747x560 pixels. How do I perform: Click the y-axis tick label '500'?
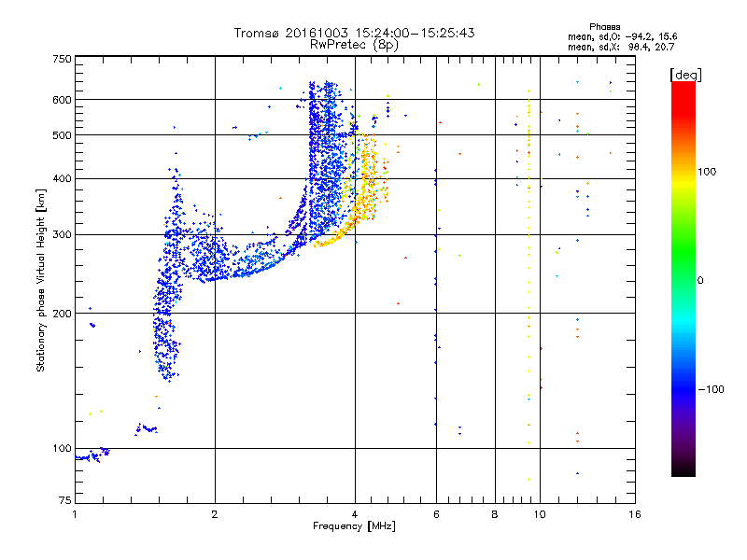click(x=62, y=135)
